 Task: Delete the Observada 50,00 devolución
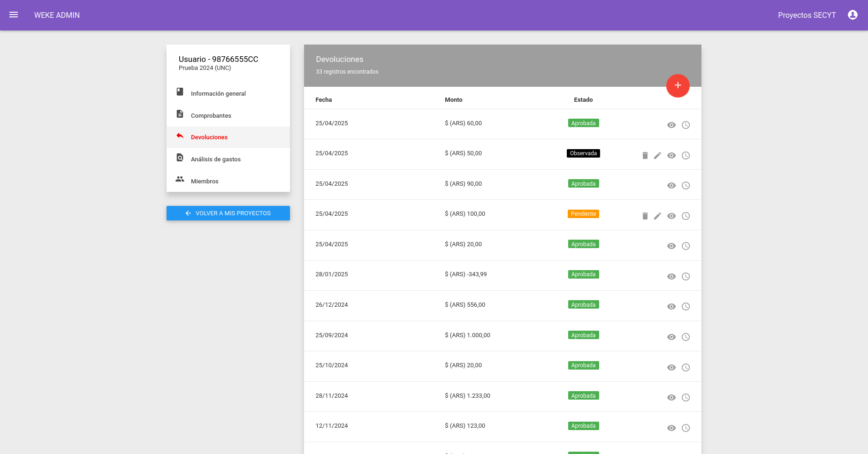click(x=645, y=156)
